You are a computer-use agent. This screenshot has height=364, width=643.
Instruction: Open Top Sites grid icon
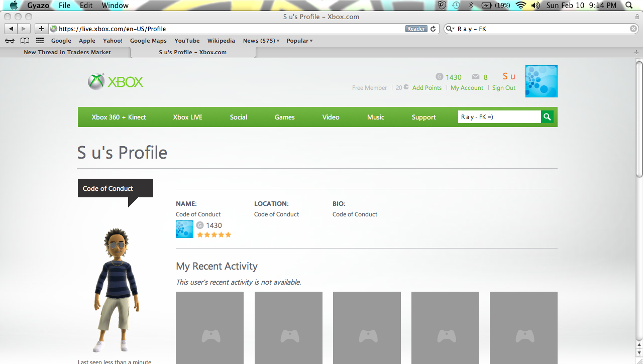pos(40,41)
